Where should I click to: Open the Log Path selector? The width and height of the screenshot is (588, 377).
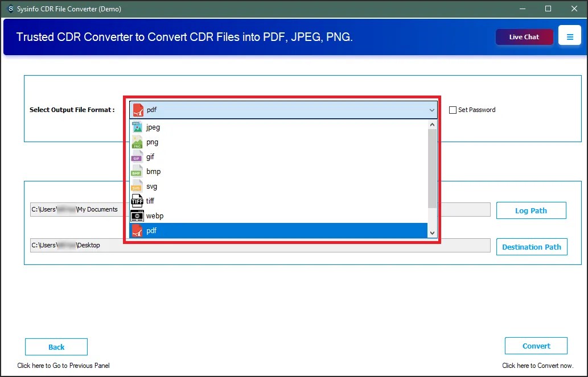(531, 210)
